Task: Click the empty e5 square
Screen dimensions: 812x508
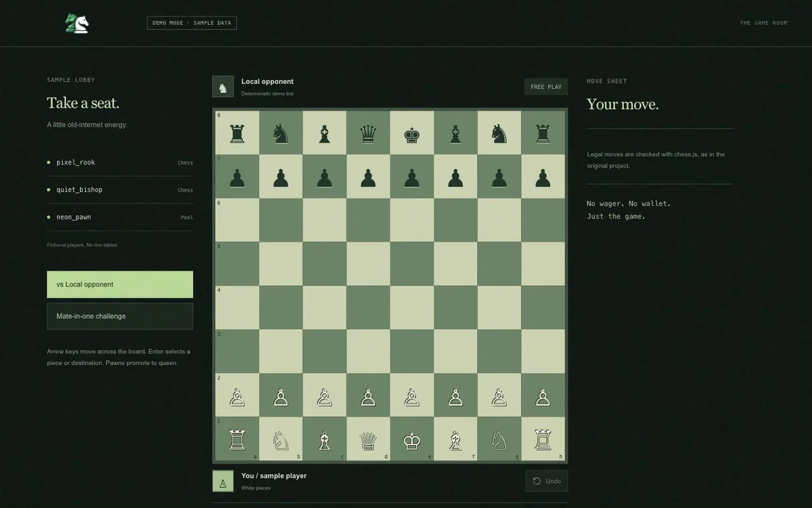Action: tap(412, 264)
